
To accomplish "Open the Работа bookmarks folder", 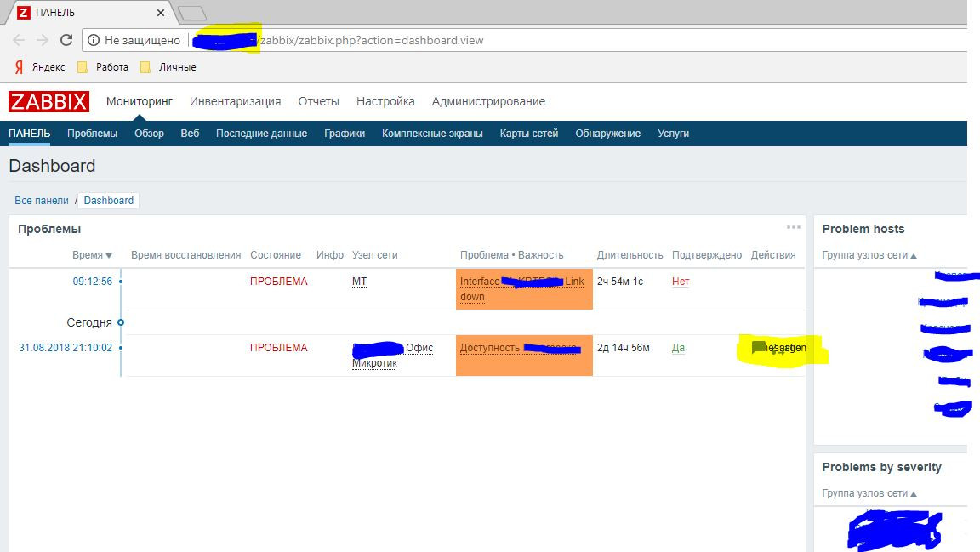I will [102, 67].
